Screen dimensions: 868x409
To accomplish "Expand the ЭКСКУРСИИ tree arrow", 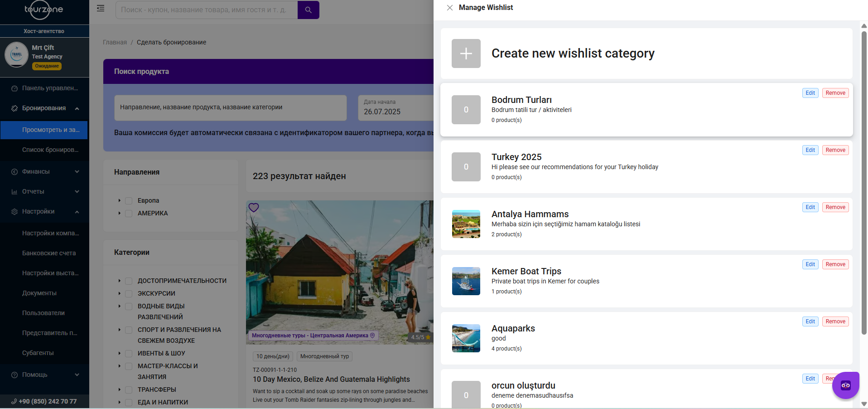I will point(120,293).
